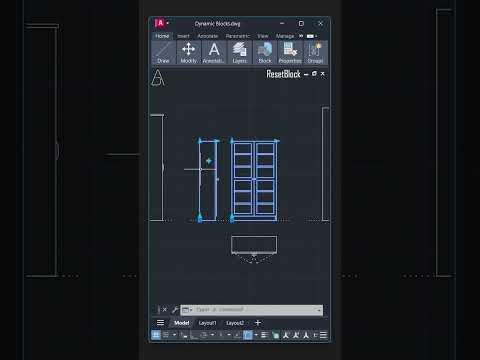Image resolution: width=480 pixels, height=360 pixels.
Task: Toggle the green status bar icon
Action: (x=275, y=335)
